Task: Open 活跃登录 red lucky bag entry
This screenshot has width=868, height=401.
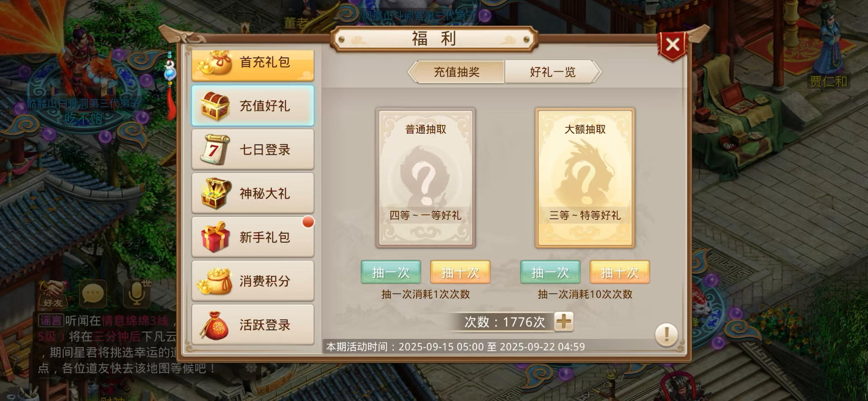Action: tap(253, 325)
